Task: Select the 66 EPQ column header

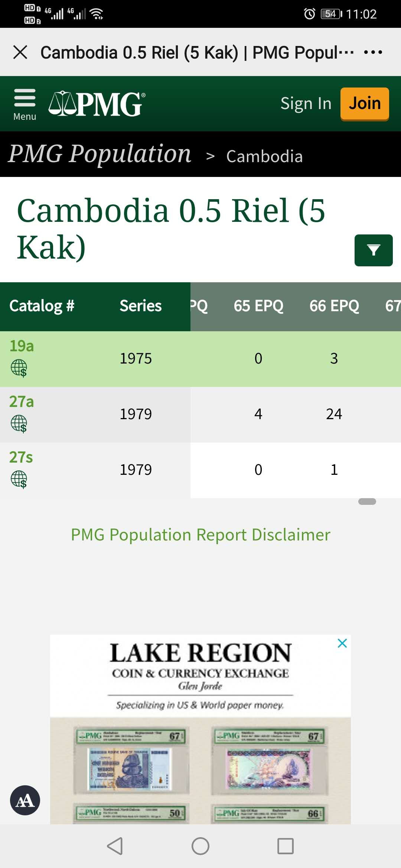Action: [334, 306]
